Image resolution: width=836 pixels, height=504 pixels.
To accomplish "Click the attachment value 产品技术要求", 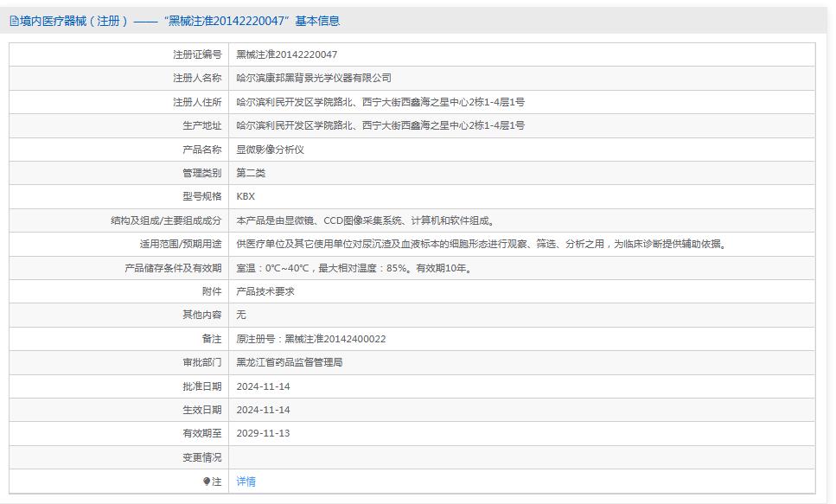I will point(265,291).
